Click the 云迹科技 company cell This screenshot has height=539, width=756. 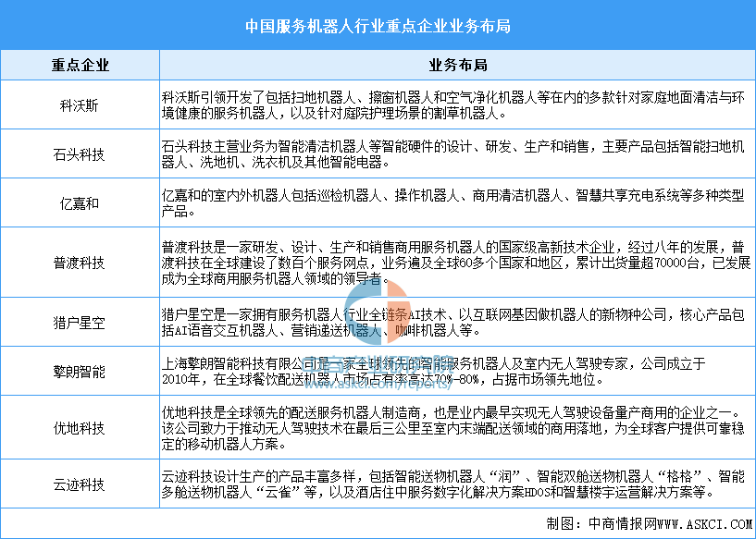pyautogui.click(x=79, y=484)
